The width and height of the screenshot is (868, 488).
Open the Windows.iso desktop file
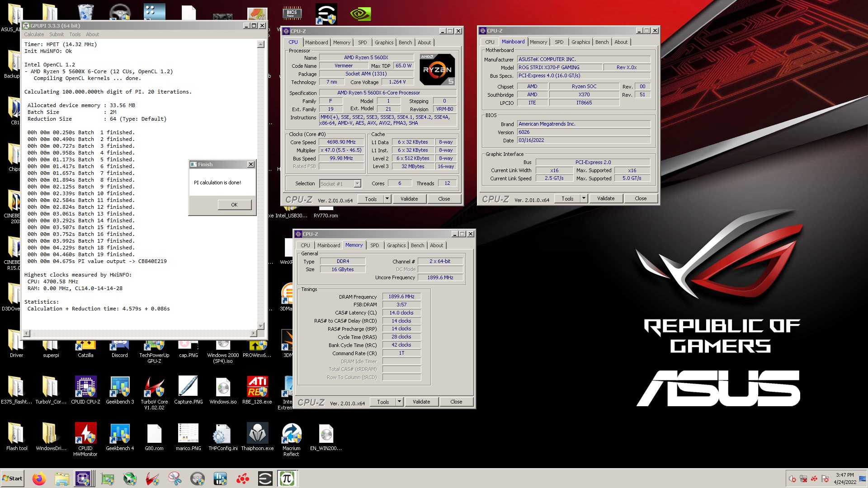tap(223, 390)
